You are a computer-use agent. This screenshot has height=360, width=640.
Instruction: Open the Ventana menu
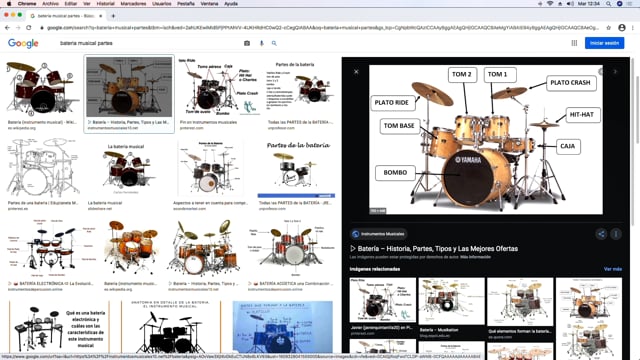(209, 4)
